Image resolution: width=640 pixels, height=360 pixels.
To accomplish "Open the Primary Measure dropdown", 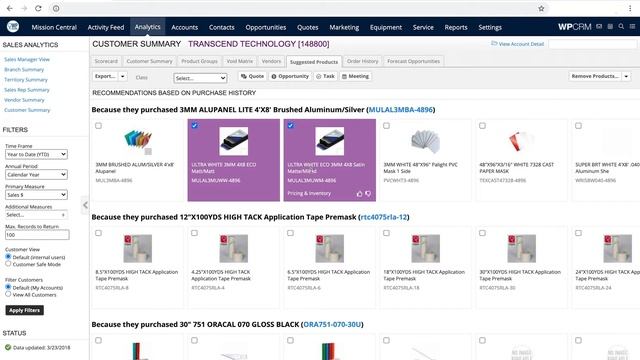I will pos(36,195).
